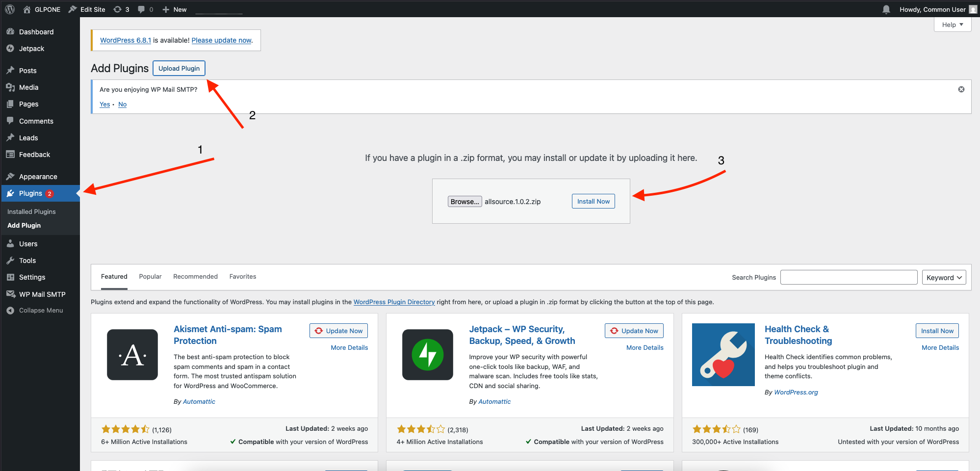Switch to the Favorites tab
This screenshot has height=471, width=980.
coord(243,277)
